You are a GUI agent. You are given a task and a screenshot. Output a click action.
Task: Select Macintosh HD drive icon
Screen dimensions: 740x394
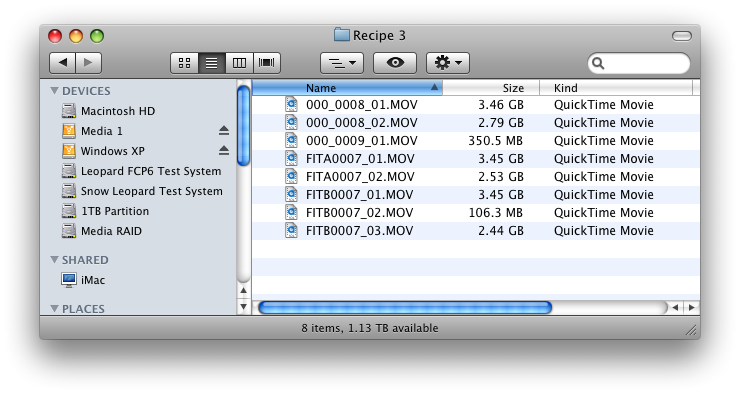(x=69, y=111)
